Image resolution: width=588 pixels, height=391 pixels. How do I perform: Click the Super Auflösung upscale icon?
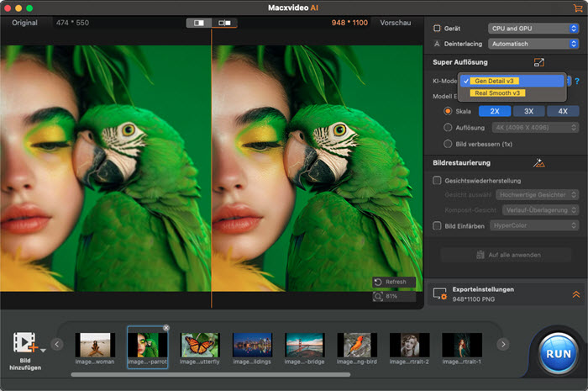click(539, 62)
